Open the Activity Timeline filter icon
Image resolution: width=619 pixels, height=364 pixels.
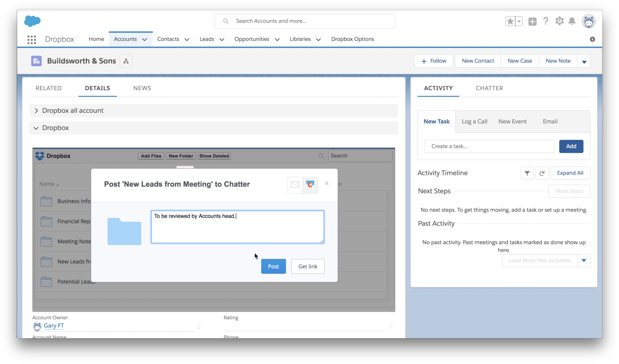(x=527, y=173)
